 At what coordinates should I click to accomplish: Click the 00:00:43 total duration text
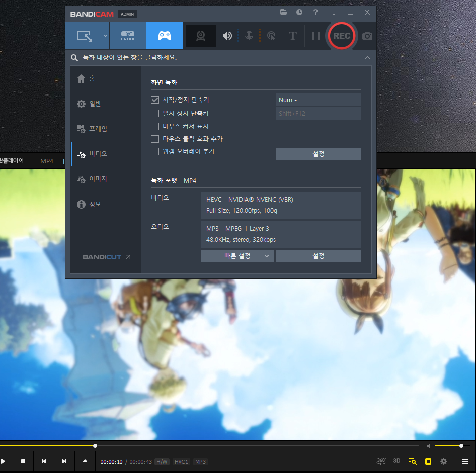point(140,462)
